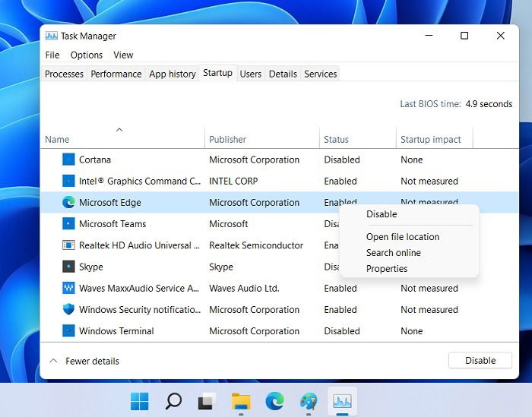Choose Properties in the context menu
The height and width of the screenshot is (417, 532).
pos(387,269)
